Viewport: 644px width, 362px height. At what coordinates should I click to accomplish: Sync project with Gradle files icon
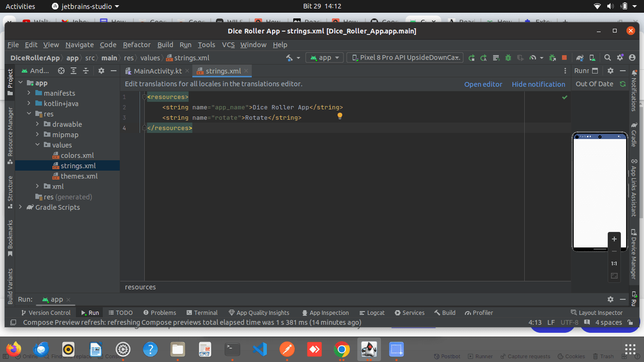point(580,58)
